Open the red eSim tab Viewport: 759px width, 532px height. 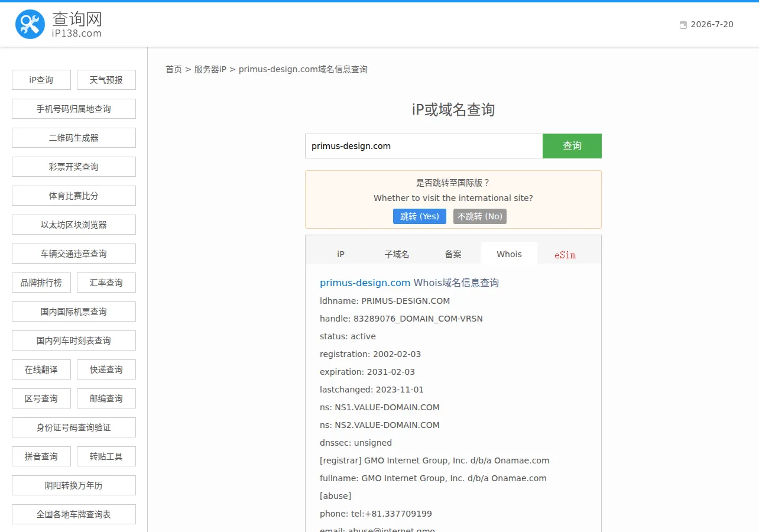pos(565,255)
